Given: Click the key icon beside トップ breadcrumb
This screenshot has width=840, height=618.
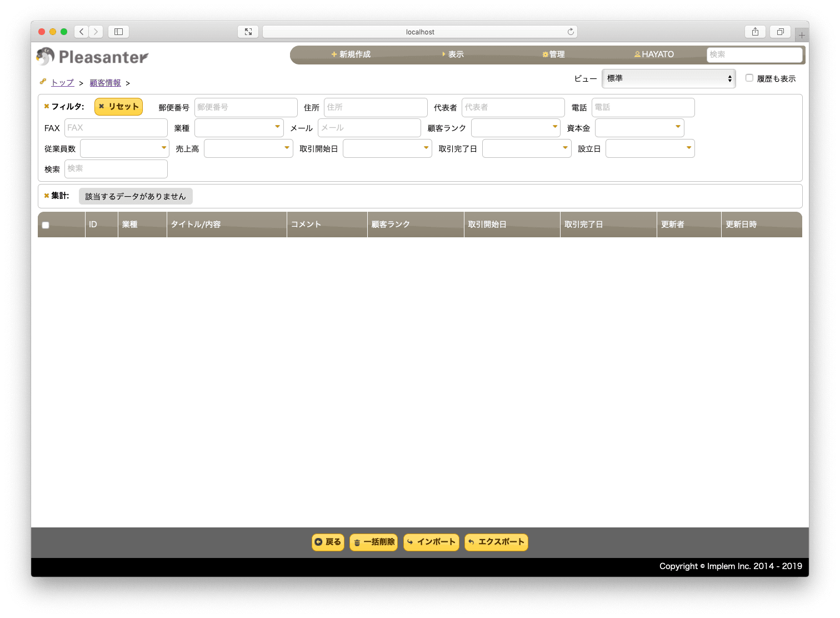Looking at the screenshot, I should pyautogui.click(x=43, y=82).
